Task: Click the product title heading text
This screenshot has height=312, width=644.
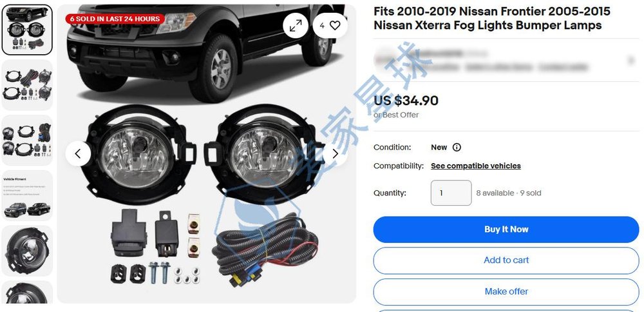Action: [x=491, y=18]
